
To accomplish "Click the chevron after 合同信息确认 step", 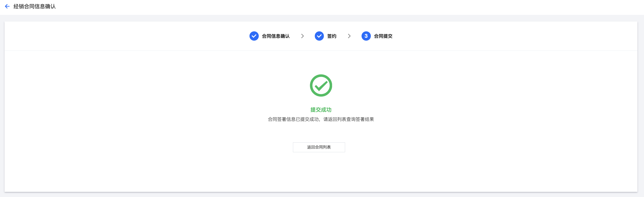I will point(302,36).
